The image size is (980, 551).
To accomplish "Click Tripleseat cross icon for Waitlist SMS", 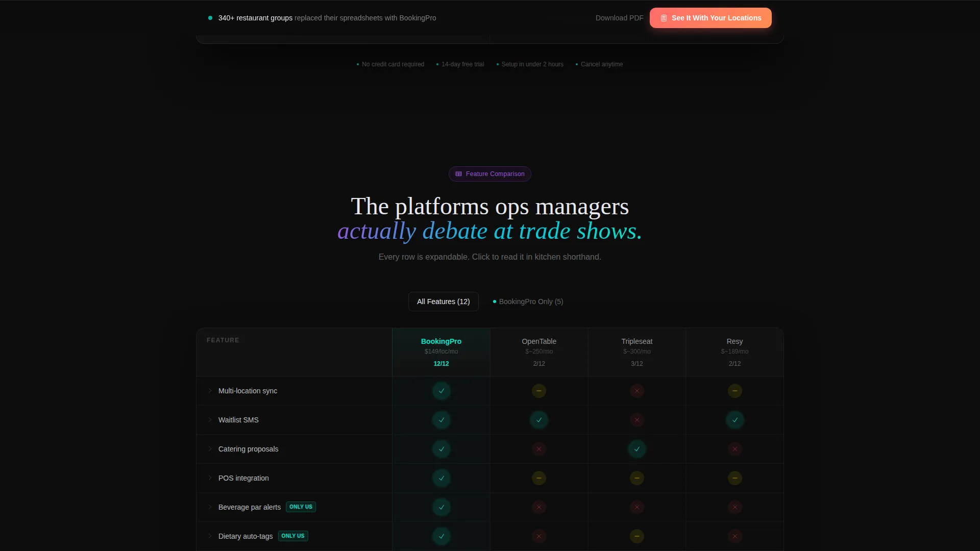I will pyautogui.click(x=637, y=420).
